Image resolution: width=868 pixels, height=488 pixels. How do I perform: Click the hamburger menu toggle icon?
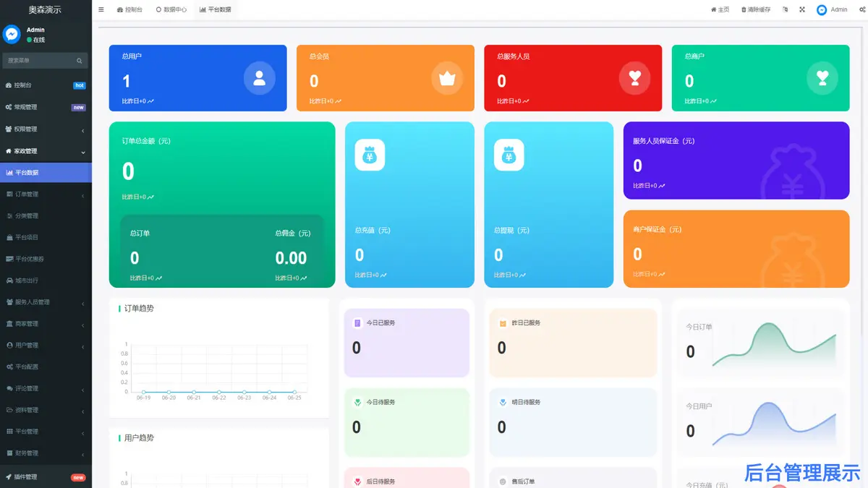(x=101, y=10)
